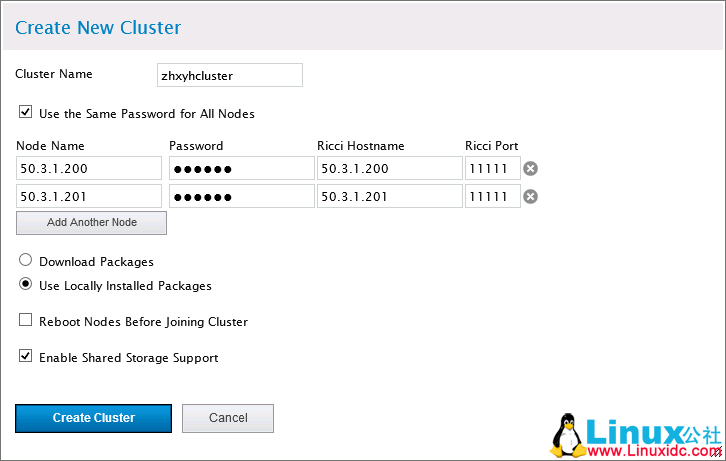726x461 pixels.
Task: Click the Password column header
Action: point(196,146)
